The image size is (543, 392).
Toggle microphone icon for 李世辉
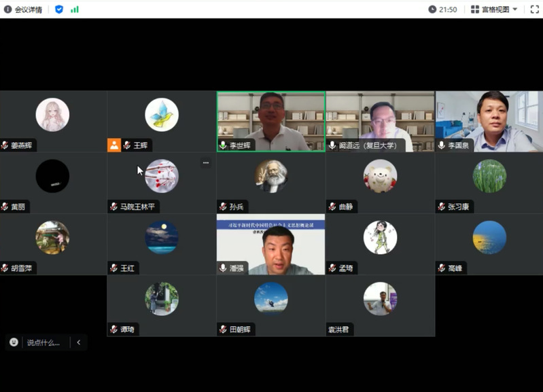[223, 145]
